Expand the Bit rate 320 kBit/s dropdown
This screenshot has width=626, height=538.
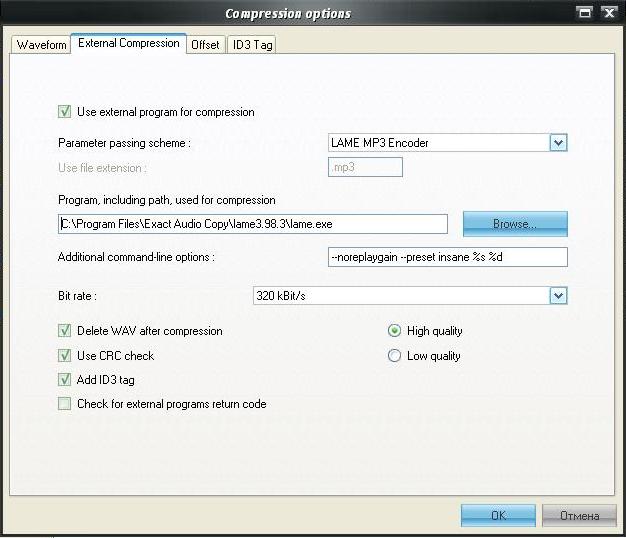[558, 295]
